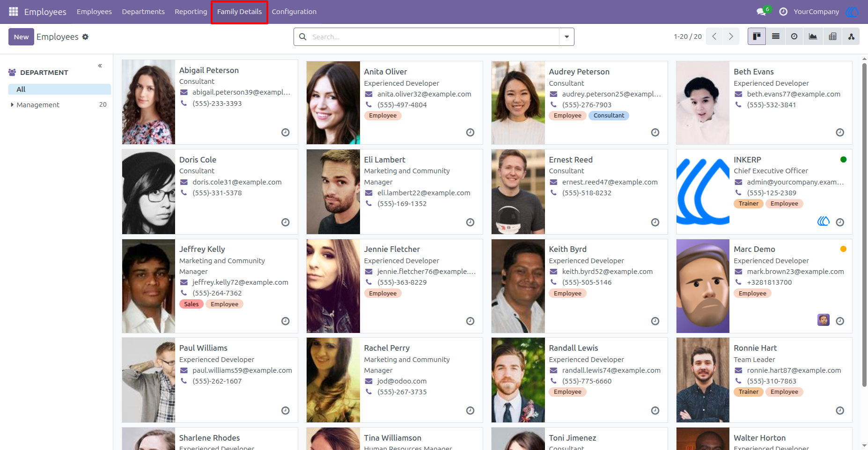Click Trainer tag on INKERP card

pos(748,204)
